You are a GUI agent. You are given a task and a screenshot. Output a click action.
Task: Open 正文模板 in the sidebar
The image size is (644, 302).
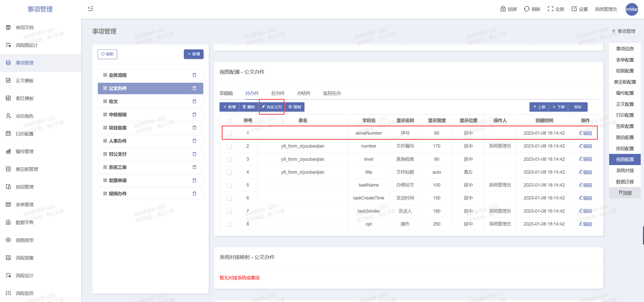pos(25,80)
